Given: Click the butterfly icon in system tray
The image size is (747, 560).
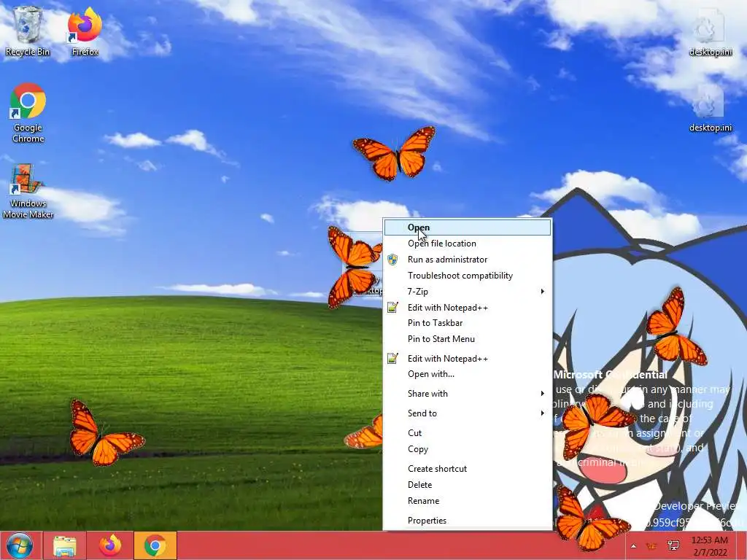Looking at the screenshot, I should [651, 545].
